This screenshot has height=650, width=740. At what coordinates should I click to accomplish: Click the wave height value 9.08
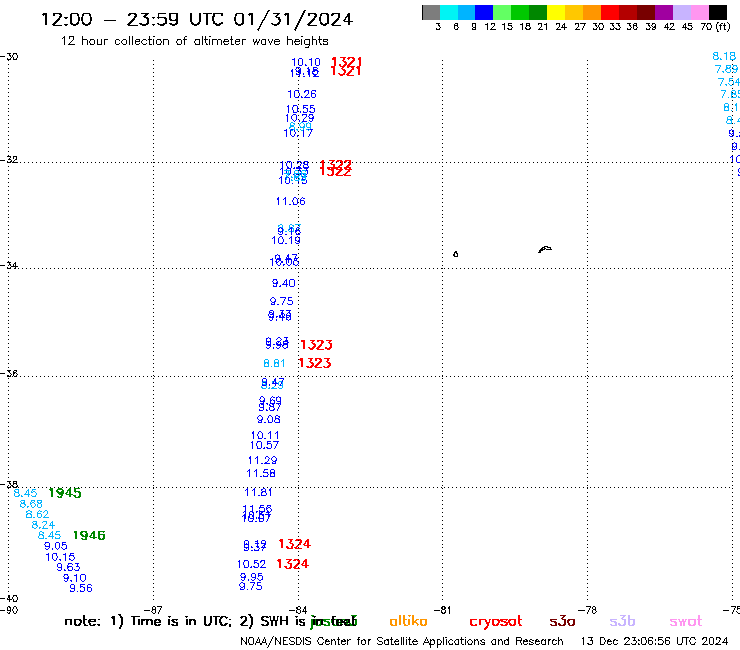269,419
